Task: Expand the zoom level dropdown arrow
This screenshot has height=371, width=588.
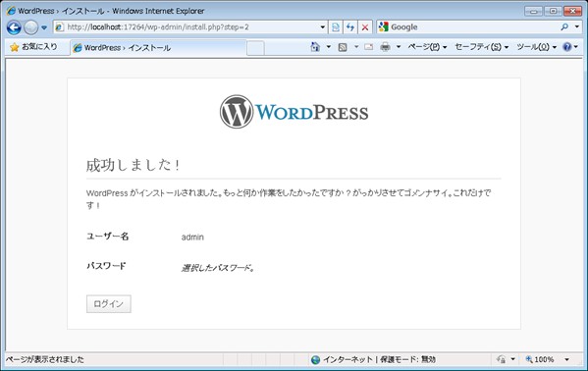Action: 566,359
